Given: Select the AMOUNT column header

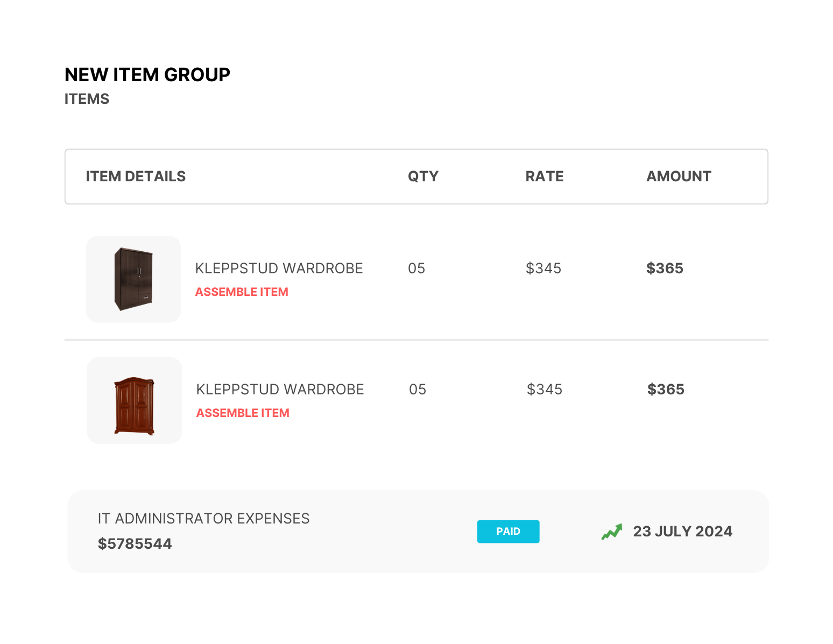Looking at the screenshot, I should (x=679, y=176).
